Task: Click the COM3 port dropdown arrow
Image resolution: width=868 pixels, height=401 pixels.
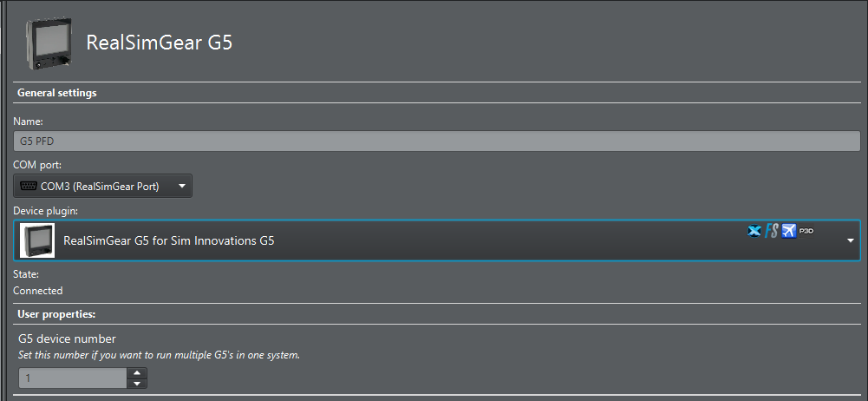Action: 181,186
